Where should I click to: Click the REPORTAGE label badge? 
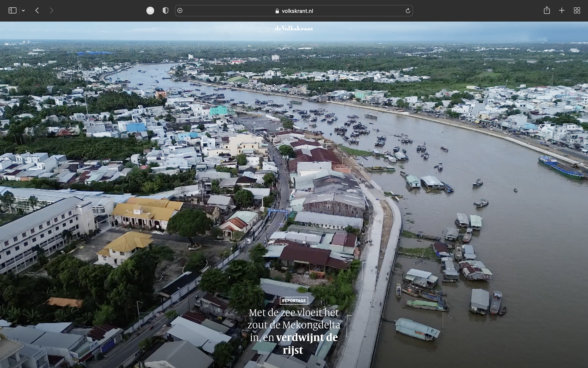[294, 301]
